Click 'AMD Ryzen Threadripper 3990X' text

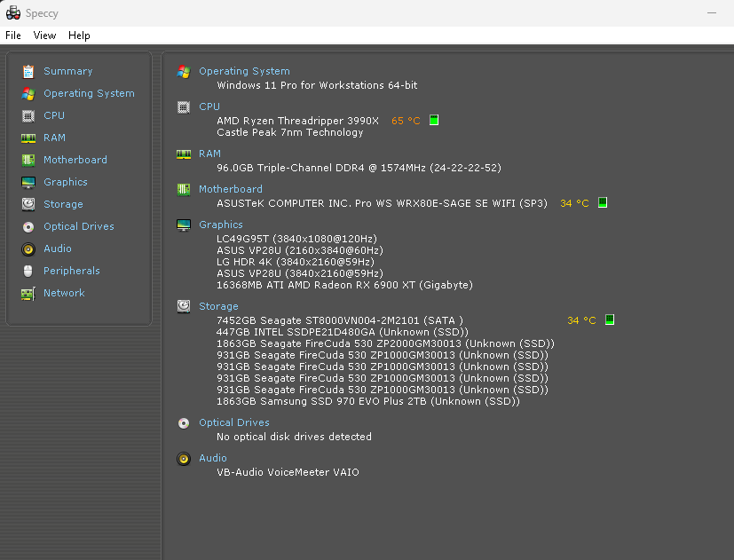297,121
